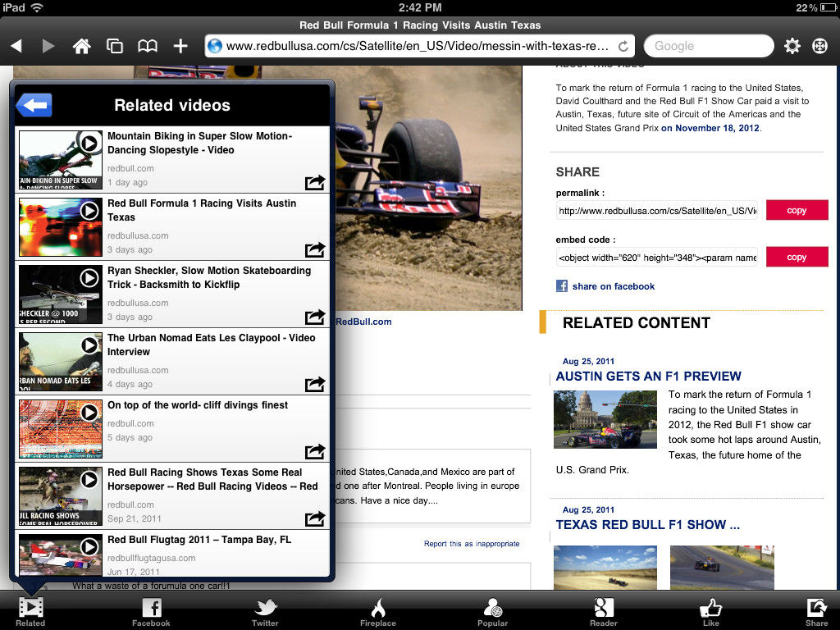This screenshot has height=630, width=840.
Task: Open Red Bull Racing Shows Texas title
Action: point(212,479)
